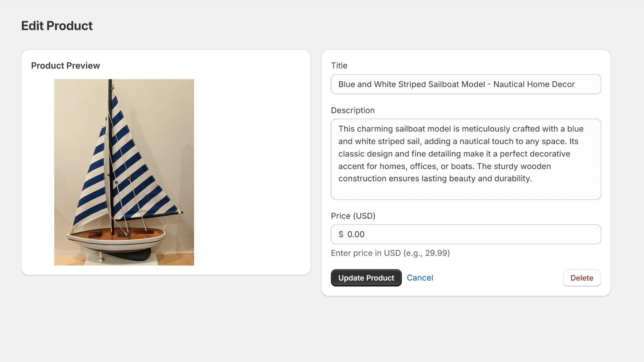Image resolution: width=644 pixels, height=362 pixels.
Task: Click the Title field label
Action: point(339,66)
